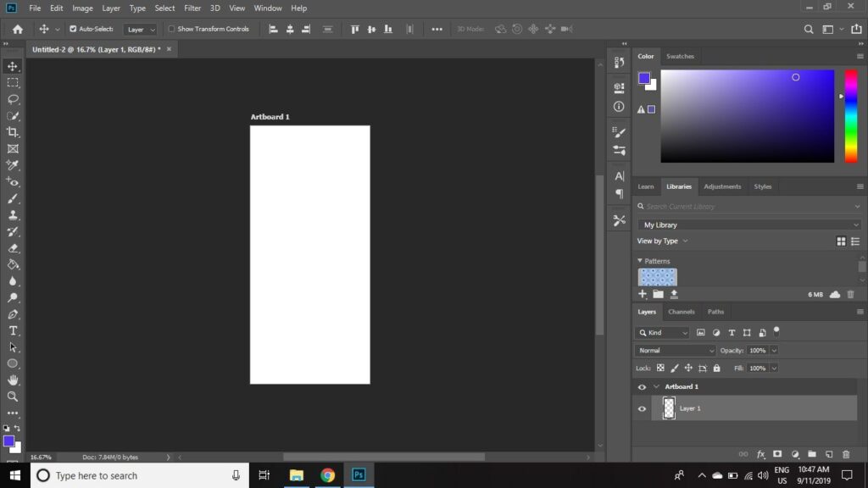
Task: Switch to the Adjustments tab
Action: click(722, 186)
